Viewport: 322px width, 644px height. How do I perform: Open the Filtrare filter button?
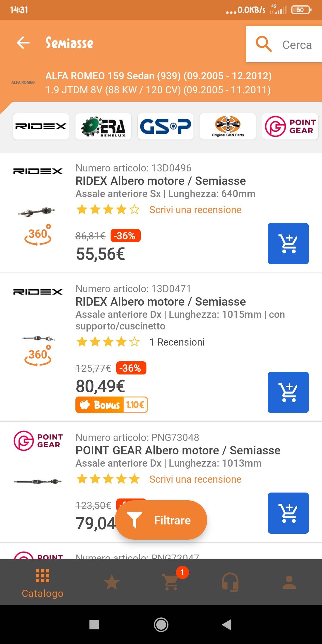click(161, 520)
